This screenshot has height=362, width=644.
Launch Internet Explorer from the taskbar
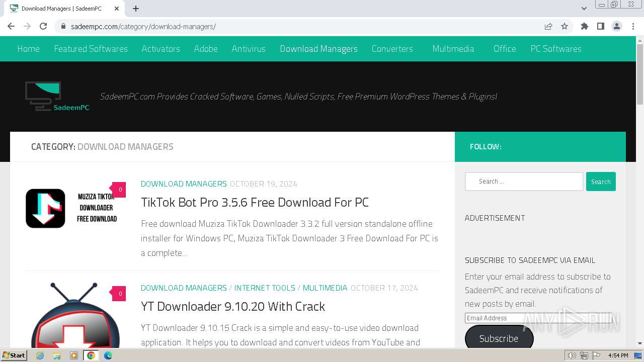40,355
